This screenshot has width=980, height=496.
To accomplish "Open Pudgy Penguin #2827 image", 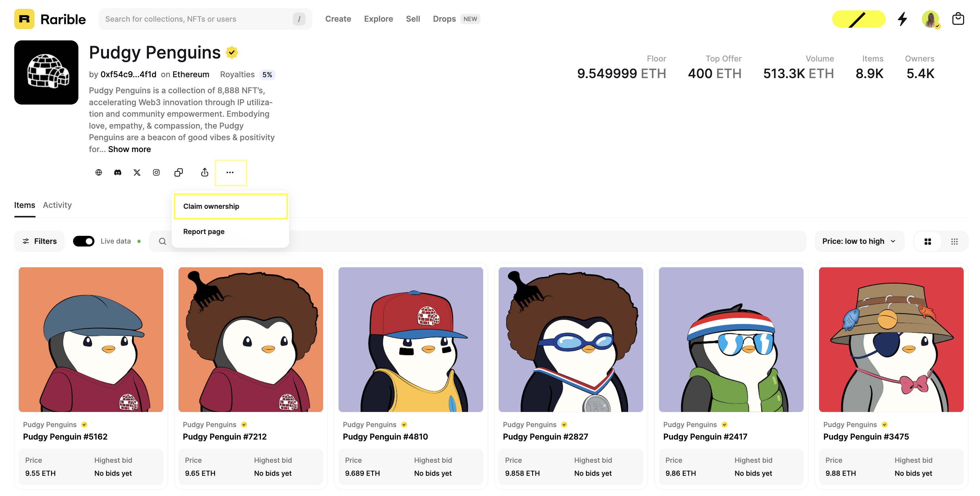I will (x=571, y=339).
